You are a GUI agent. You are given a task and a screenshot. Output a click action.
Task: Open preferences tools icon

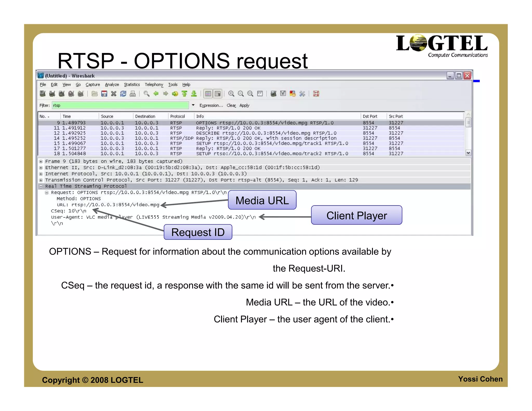(302, 94)
